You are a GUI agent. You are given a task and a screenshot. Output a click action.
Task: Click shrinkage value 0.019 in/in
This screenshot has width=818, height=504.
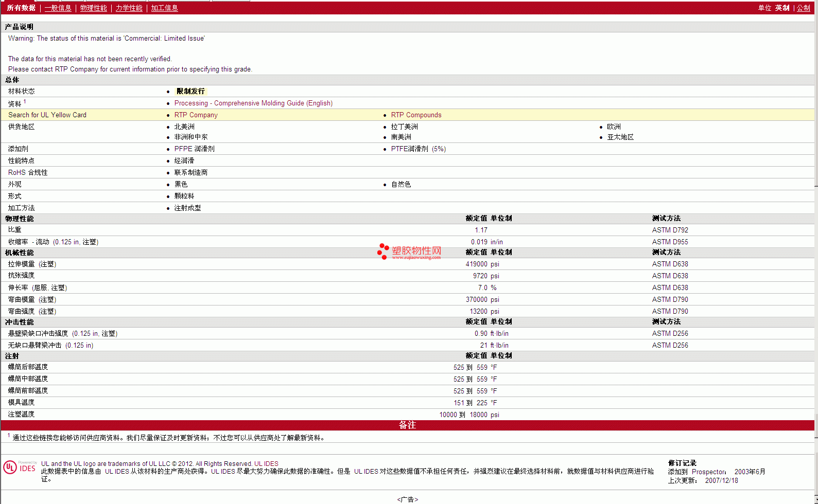coord(486,242)
